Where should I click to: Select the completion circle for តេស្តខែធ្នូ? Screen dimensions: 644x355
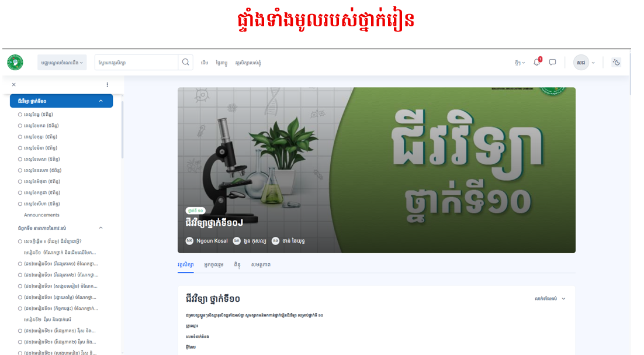click(20, 115)
